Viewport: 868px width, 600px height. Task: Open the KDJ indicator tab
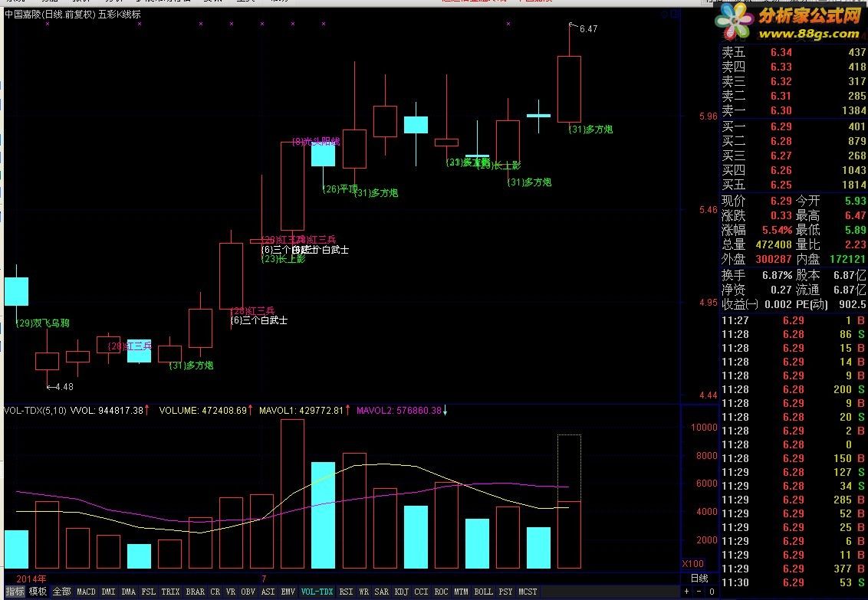point(401,592)
